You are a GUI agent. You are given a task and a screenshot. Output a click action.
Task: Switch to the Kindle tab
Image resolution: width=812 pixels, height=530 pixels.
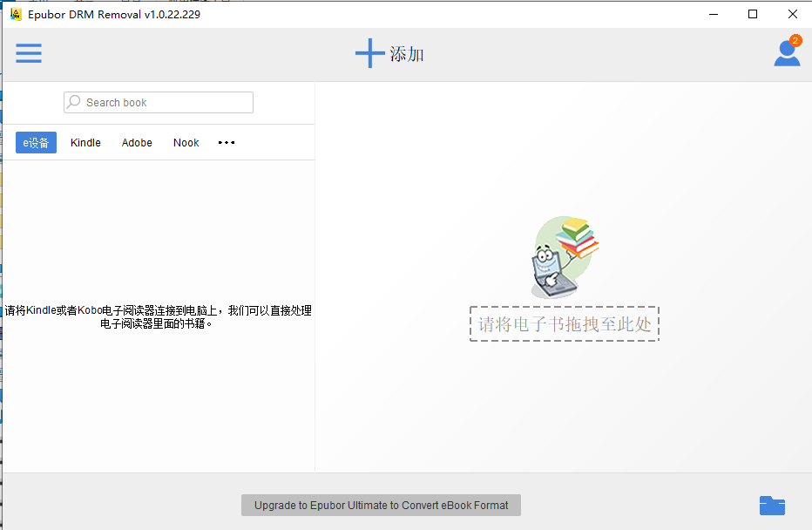(x=85, y=142)
